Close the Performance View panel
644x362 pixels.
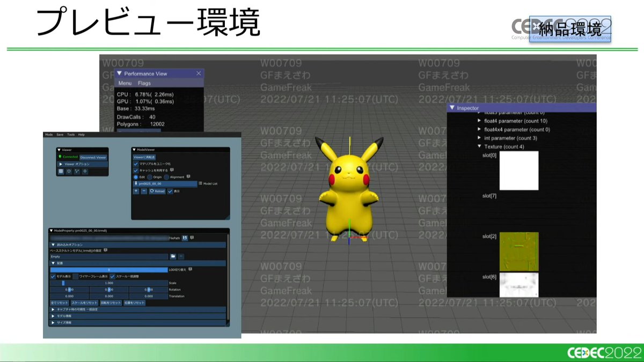click(199, 73)
